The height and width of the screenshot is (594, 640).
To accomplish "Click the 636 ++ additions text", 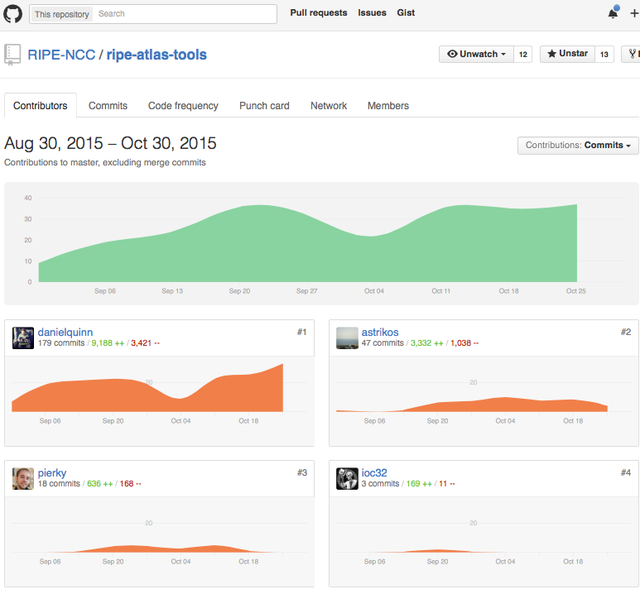I will [100, 484].
